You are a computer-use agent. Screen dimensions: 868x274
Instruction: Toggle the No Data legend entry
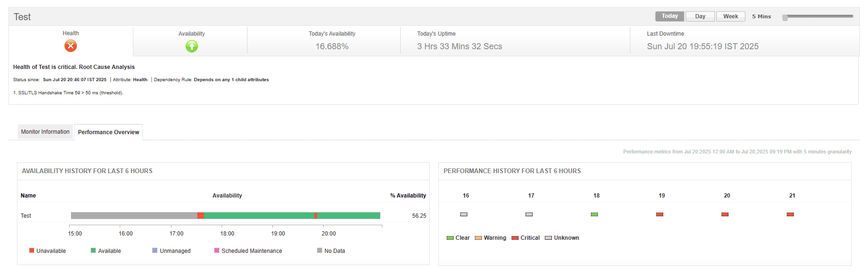(320, 251)
